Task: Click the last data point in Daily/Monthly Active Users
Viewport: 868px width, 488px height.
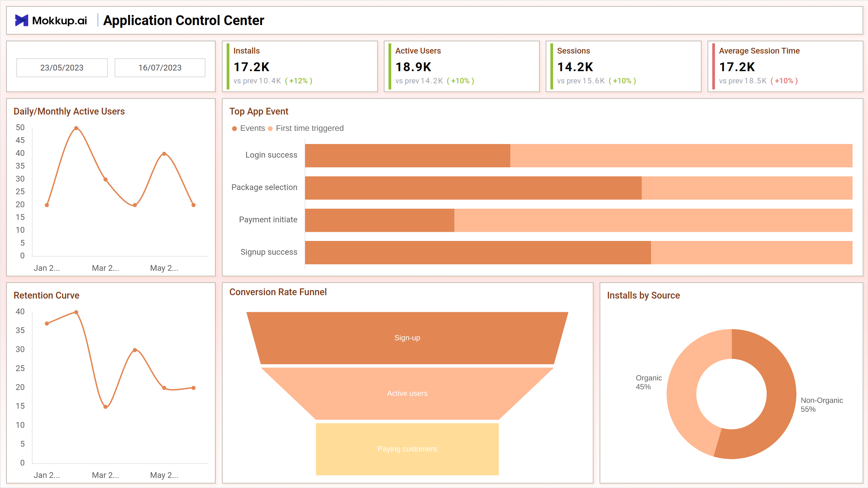Action: (194, 205)
